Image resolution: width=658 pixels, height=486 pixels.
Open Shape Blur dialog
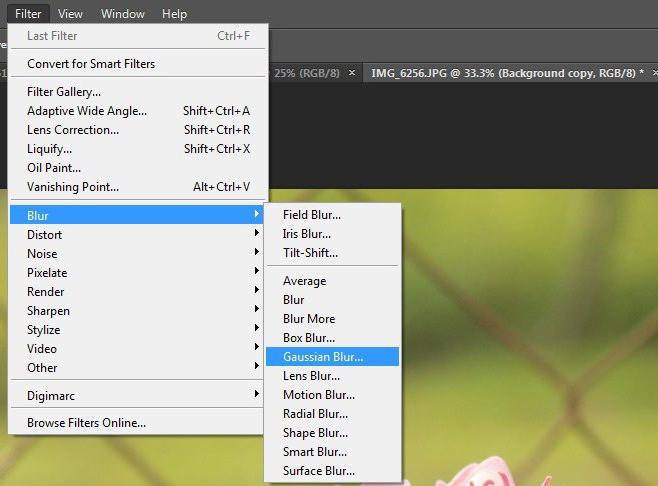[332, 433]
